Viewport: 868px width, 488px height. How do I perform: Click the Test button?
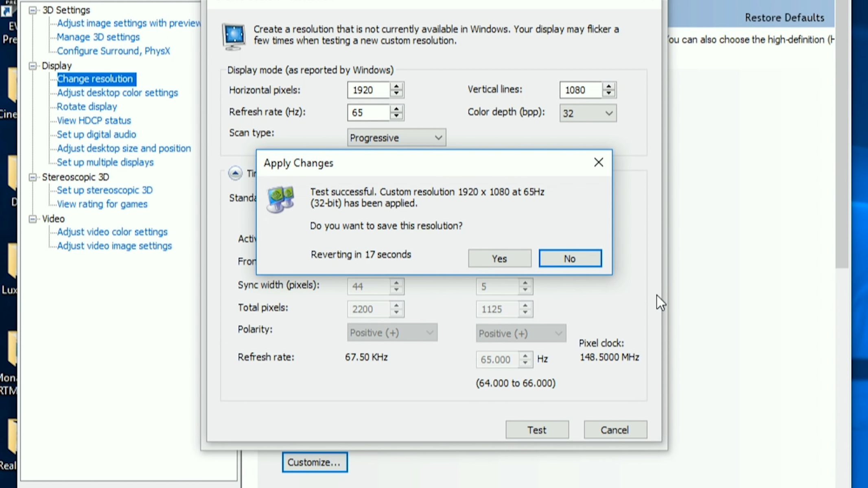coord(537,430)
